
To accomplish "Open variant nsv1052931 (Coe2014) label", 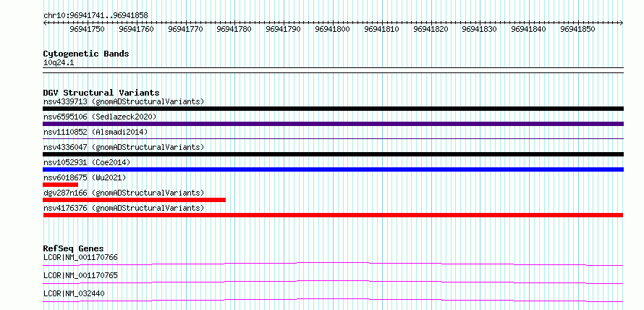I will coord(87,162).
